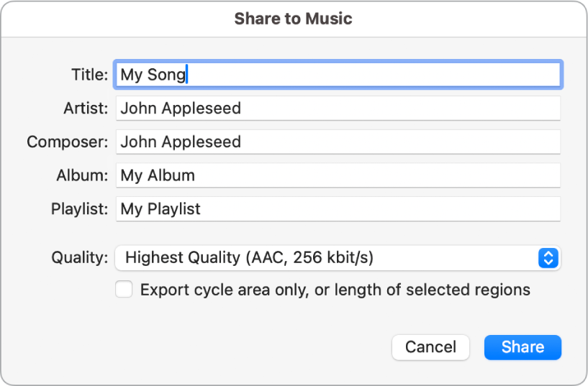This screenshot has width=588, height=386.
Task: Focus the Composer text field
Action: pos(338,142)
